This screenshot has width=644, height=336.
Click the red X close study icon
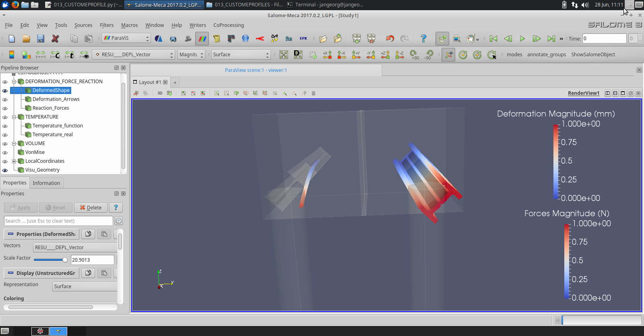click(55, 39)
